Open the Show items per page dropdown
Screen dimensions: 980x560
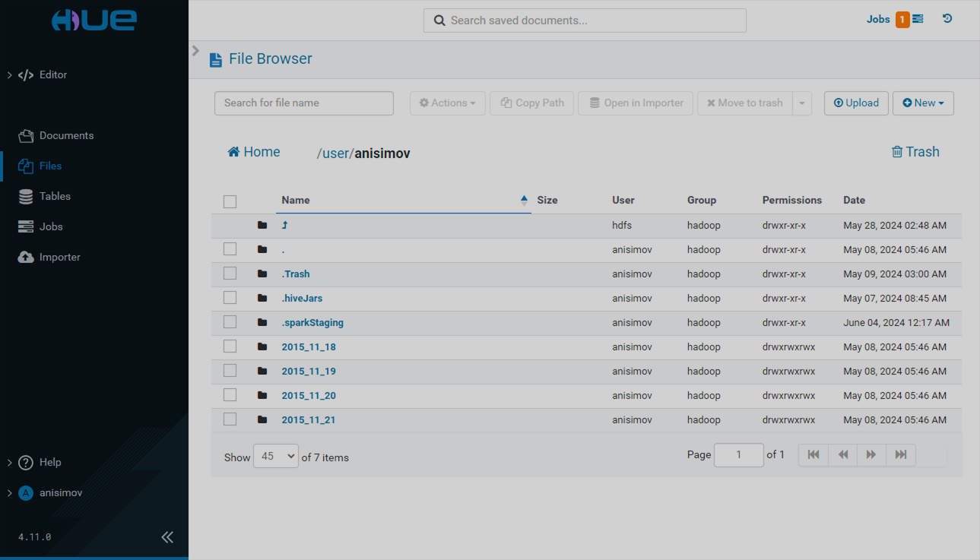tap(276, 456)
